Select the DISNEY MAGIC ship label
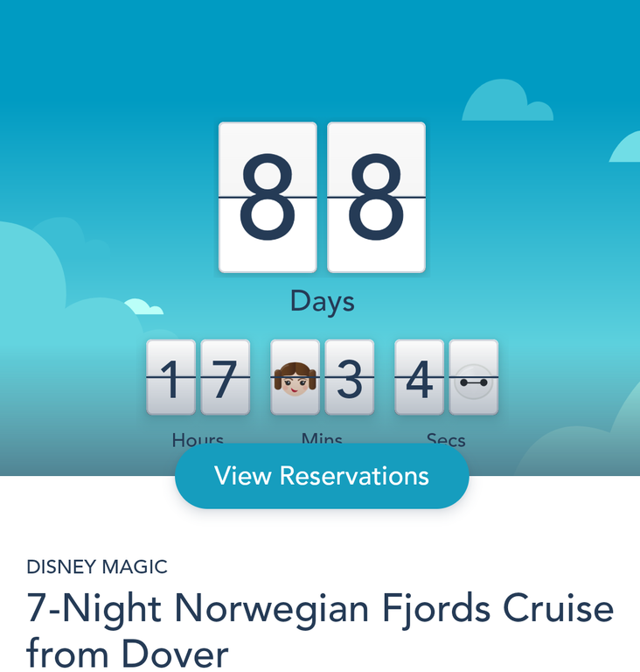 (x=97, y=567)
